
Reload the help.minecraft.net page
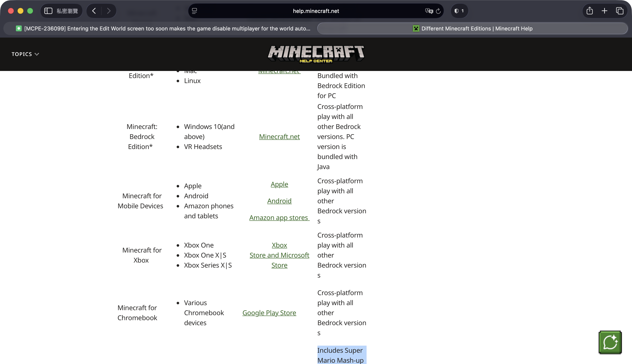pos(438,11)
